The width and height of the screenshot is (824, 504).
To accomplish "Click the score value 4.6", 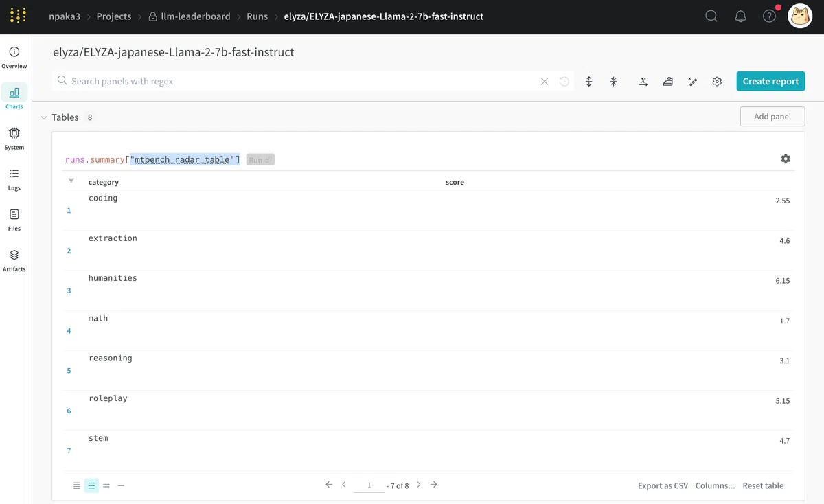I will point(784,241).
